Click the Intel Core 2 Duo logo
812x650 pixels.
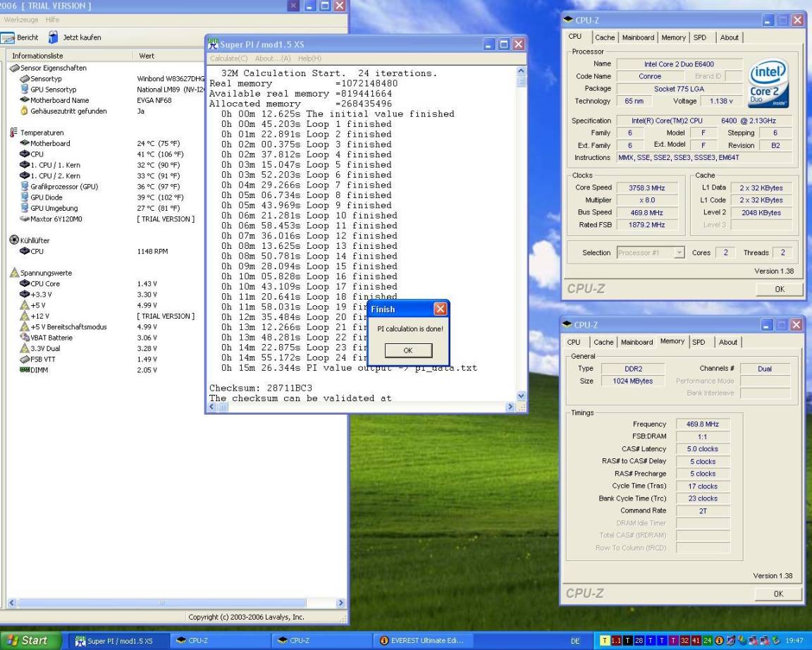pos(768,83)
